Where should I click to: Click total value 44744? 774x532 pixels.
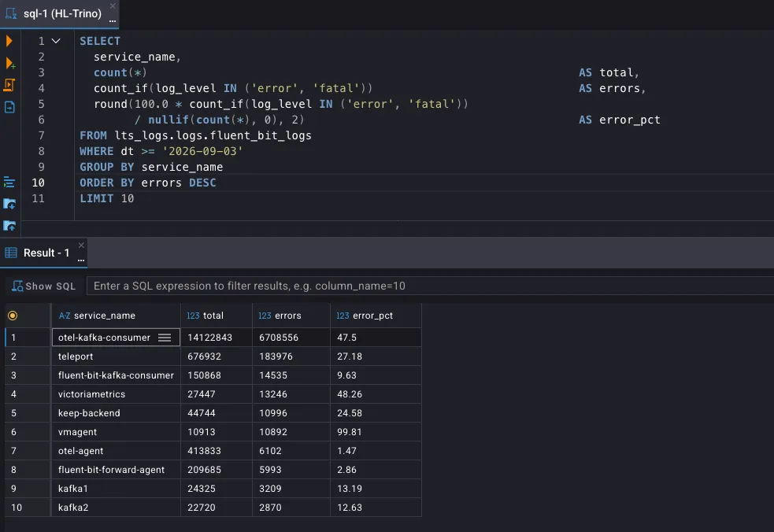tap(217, 413)
